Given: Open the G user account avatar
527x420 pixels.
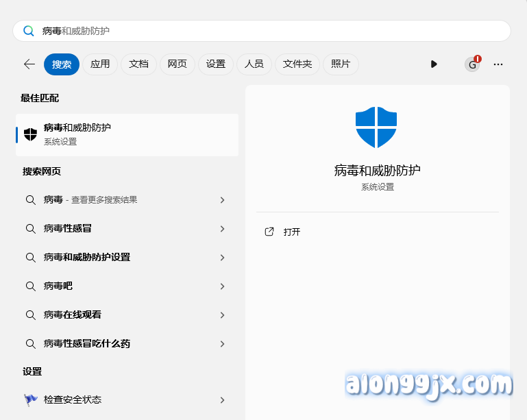Looking at the screenshot, I should point(472,64).
